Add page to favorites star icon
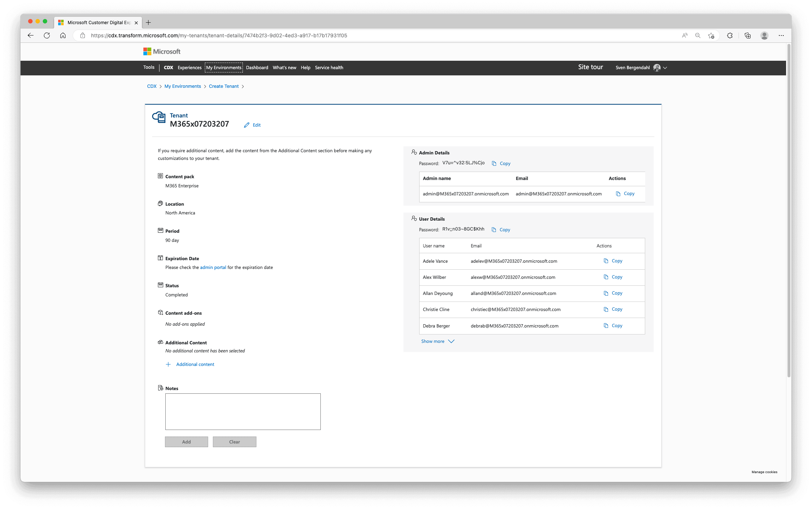Viewport: 812px width, 509px height. tap(711, 35)
